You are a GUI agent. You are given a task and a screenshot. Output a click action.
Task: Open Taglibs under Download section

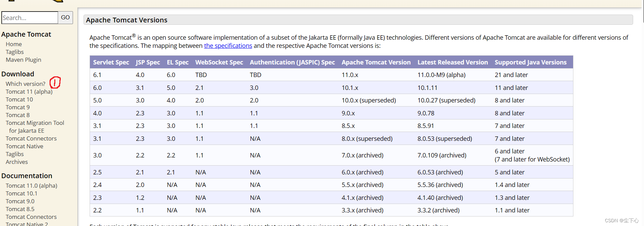[15, 154]
